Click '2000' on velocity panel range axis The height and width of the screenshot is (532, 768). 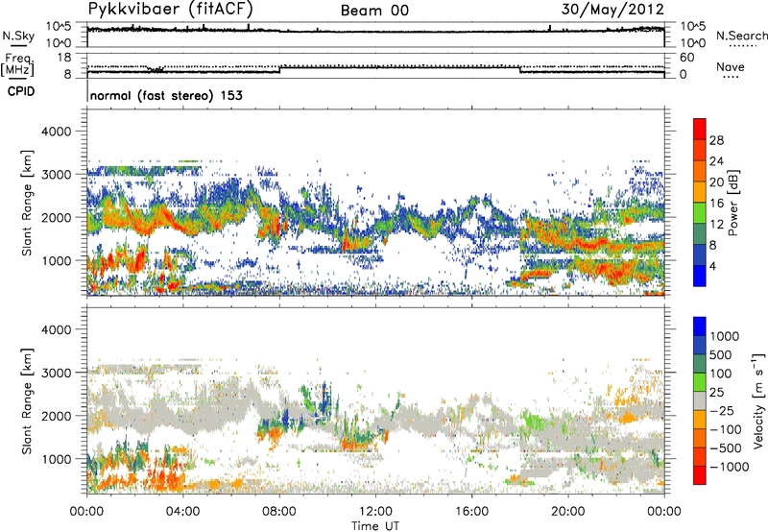click(x=57, y=417)
